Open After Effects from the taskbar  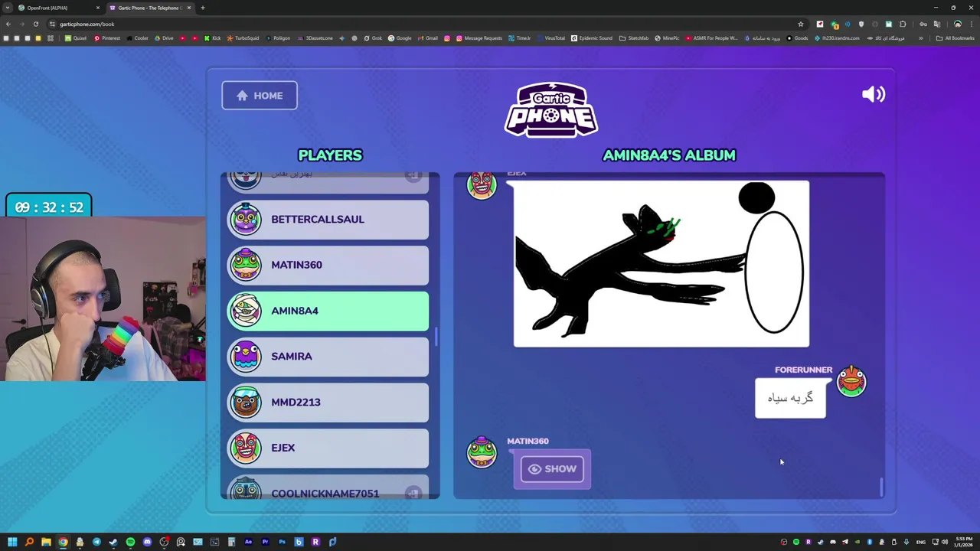[248, 542]
